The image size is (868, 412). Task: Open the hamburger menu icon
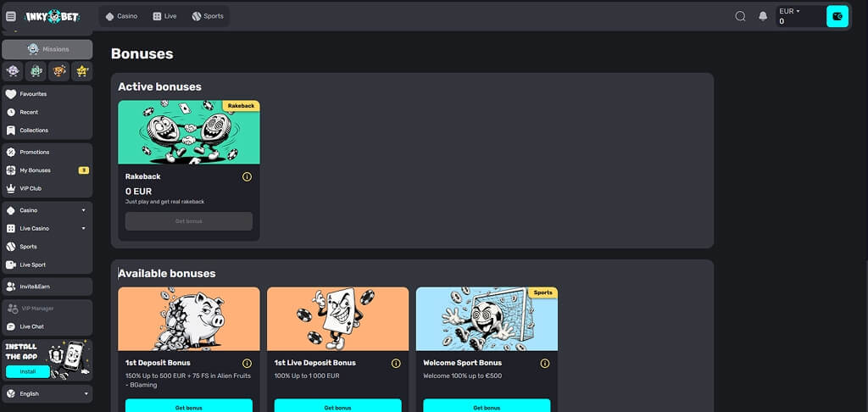(11, 17)
